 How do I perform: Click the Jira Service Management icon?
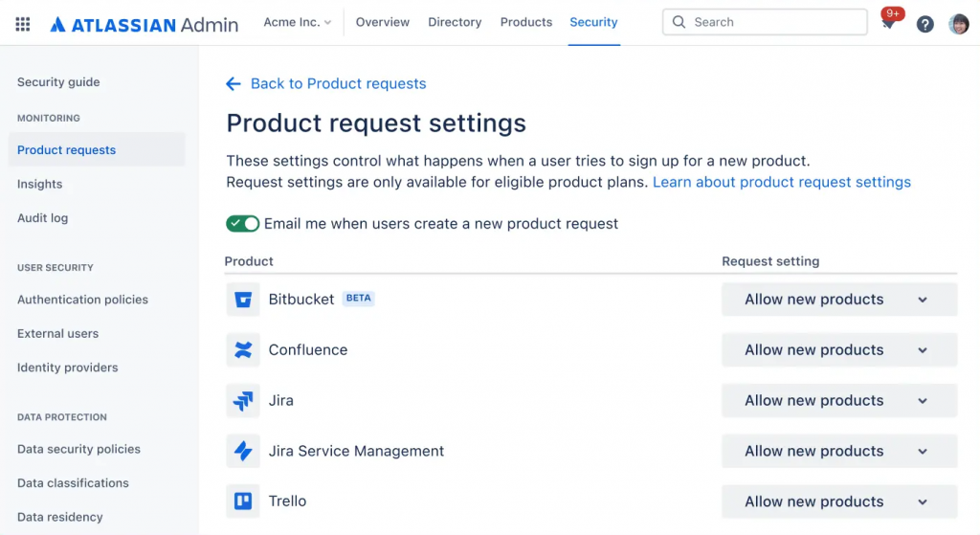tap(243, 451)
